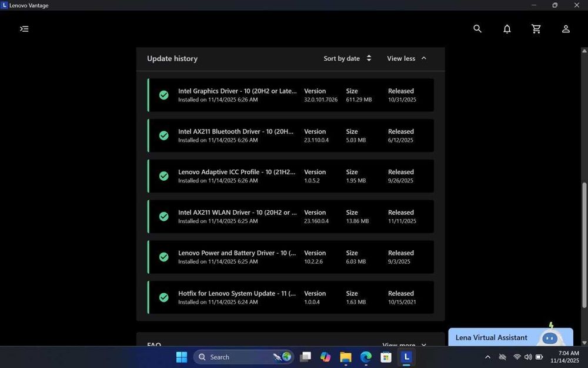Screen dimensions: 588x368
Task: Click green checkmark for Lenovo Power and Battery Driver
Action: 163,257
